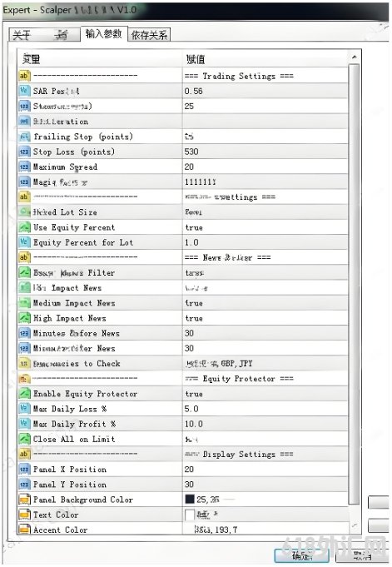Select the '=== Trading Settings ===' header value
Viewport: 392px width, 567px height.
coord(265,76)
